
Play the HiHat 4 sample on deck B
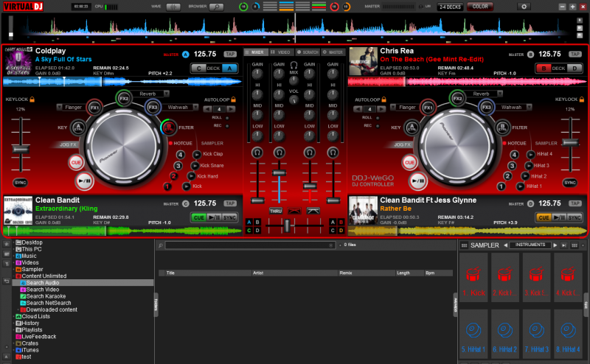pyautogui.click(x=530, y=154)
